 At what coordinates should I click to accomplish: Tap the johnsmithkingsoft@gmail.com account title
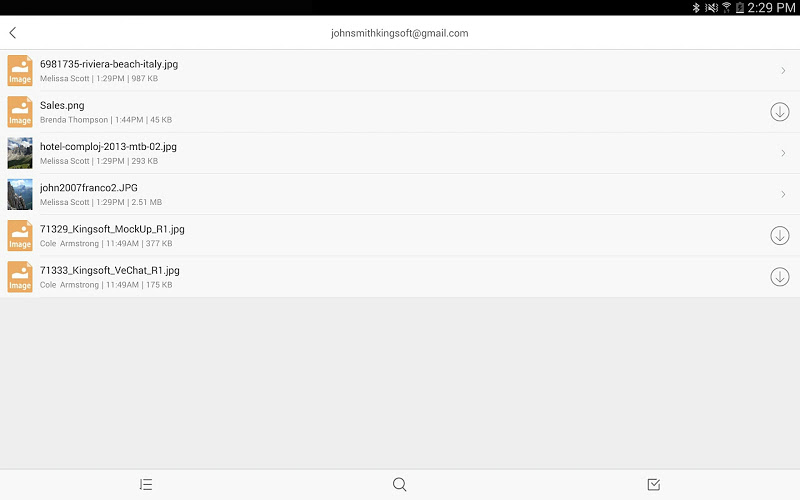(x=399, y=33)
